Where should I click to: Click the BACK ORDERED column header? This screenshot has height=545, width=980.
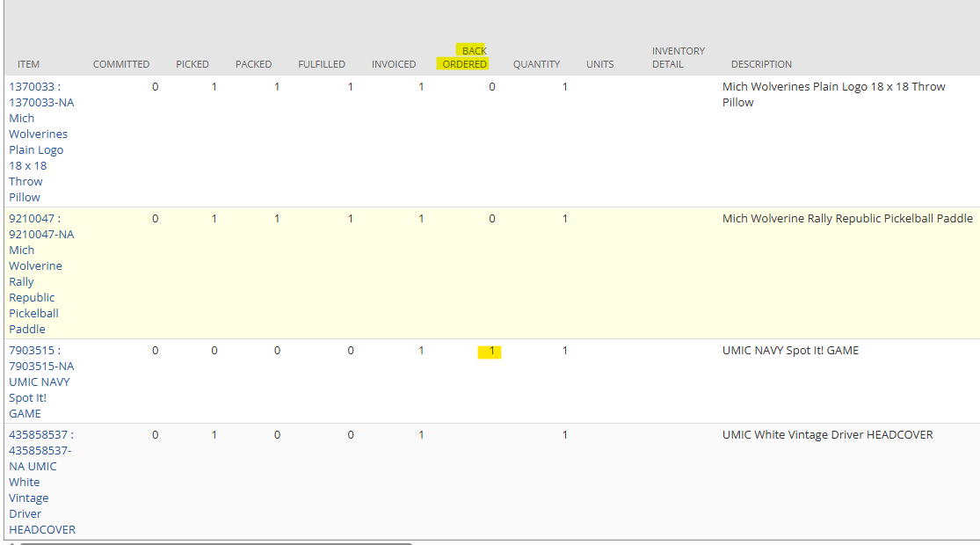(x=464, y=57)
